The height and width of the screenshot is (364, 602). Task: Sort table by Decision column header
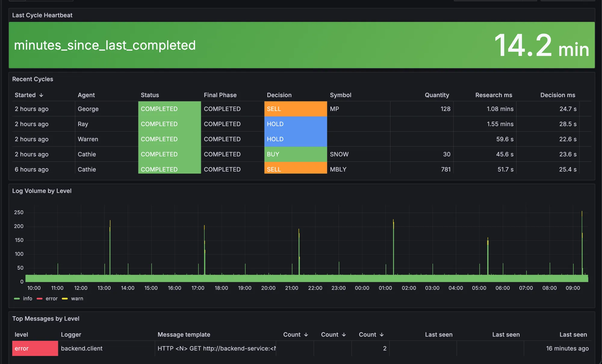pyautogui.click(x=279, y=95)
